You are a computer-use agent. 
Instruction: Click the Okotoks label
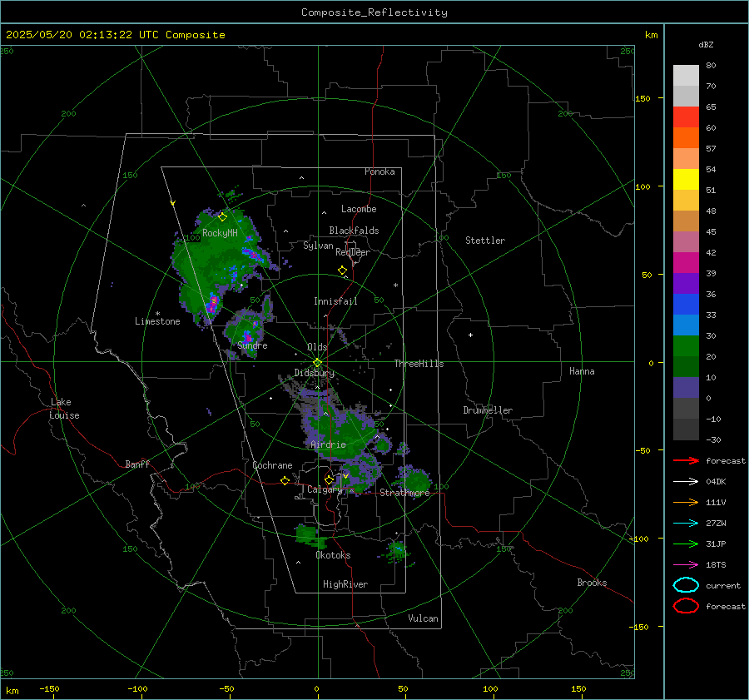[333, 555]
